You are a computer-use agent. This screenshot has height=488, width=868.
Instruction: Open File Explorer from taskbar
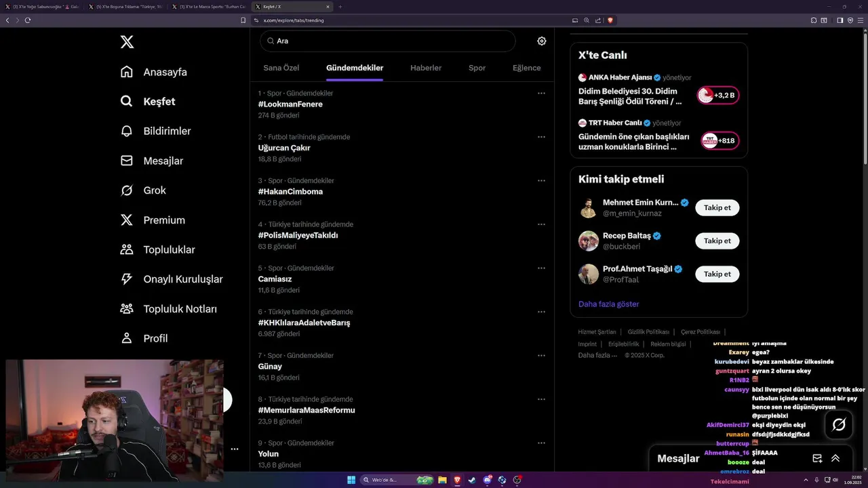click(442, 480)
